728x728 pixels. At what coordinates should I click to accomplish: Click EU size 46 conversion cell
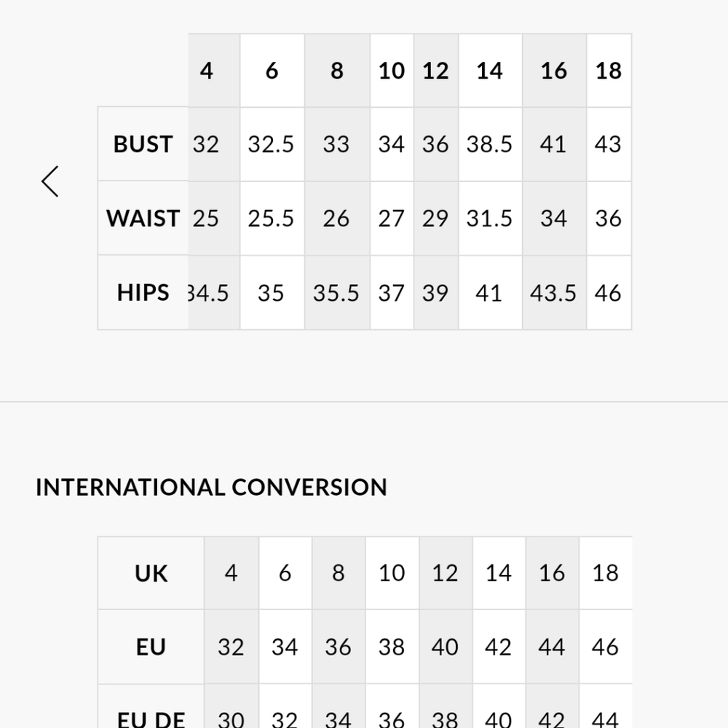click(x=605, y=647)
